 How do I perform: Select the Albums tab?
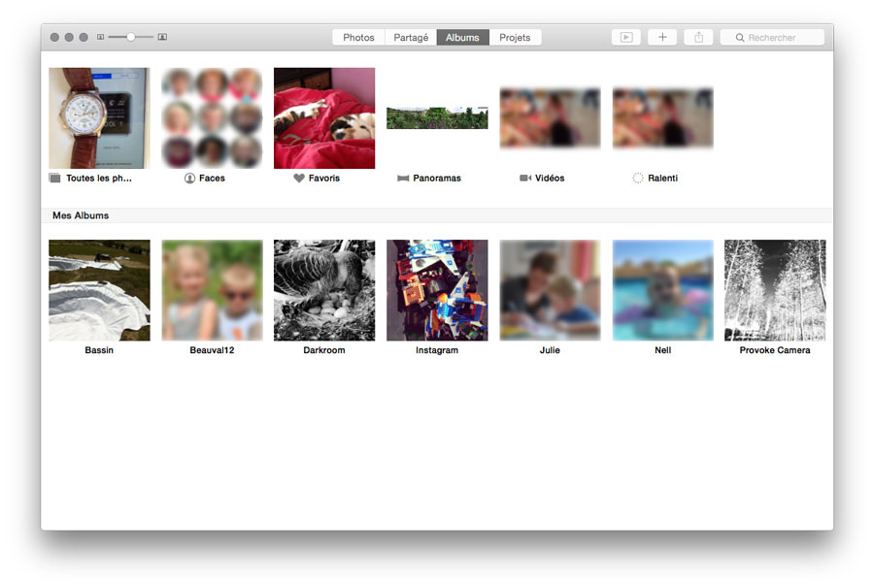point(462,37)
